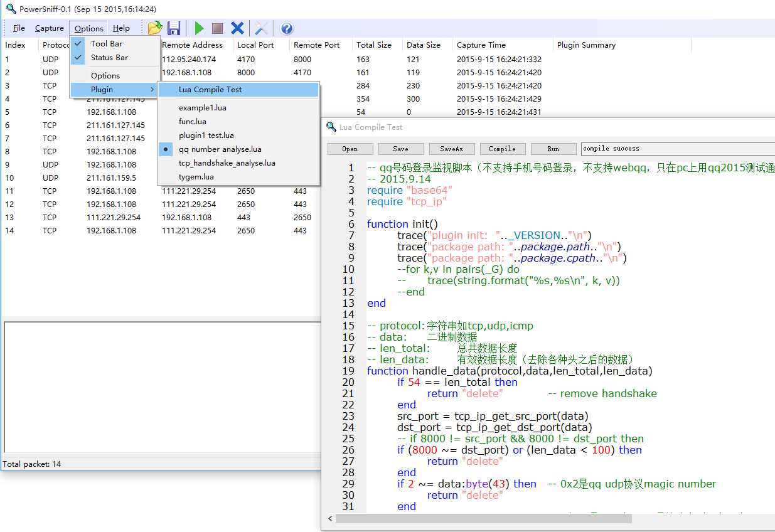Click code line function init()
The height and width of the screenshot is (532, 775).
tap(403, 224)
